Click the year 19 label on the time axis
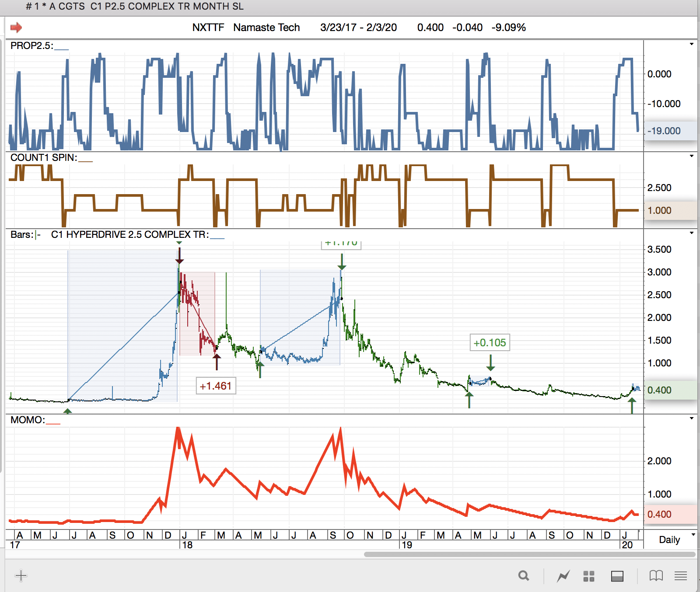Image resolution: width=700 pixels, height=592 pixels. [x=407, y=545]
